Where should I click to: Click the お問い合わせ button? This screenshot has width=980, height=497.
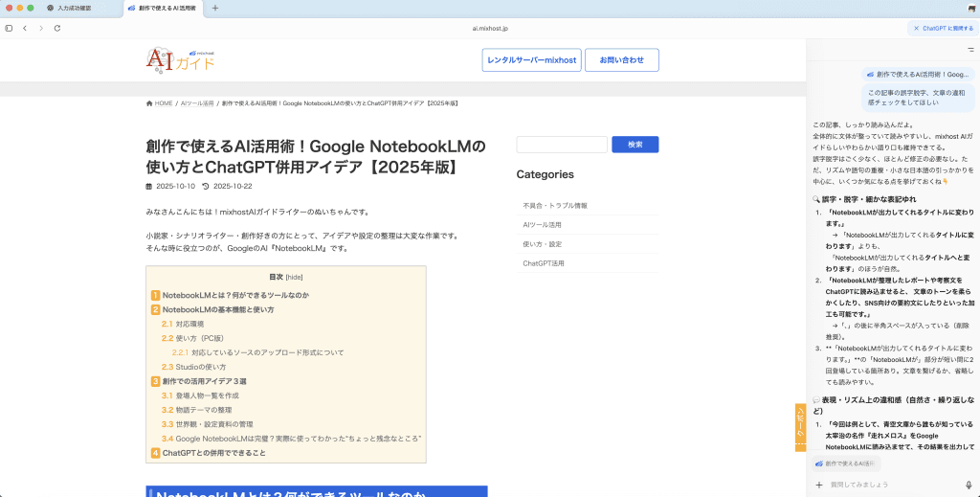point(621,60)
